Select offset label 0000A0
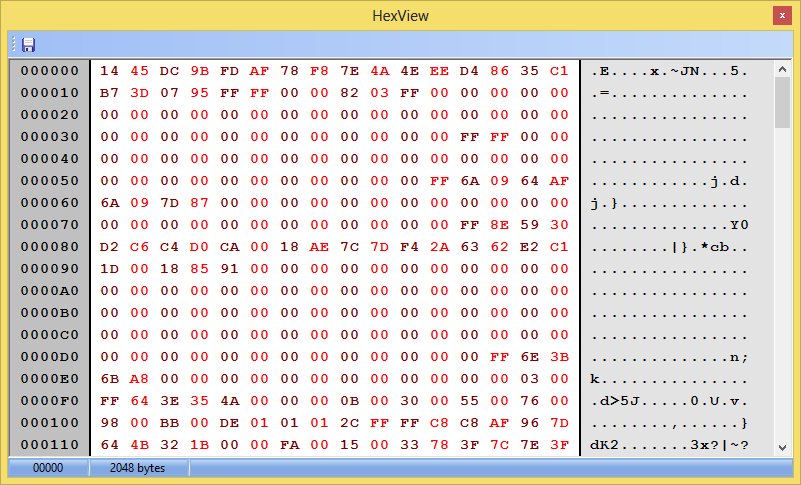The width and height of the screenshot is (801, 485). point(50,290)
